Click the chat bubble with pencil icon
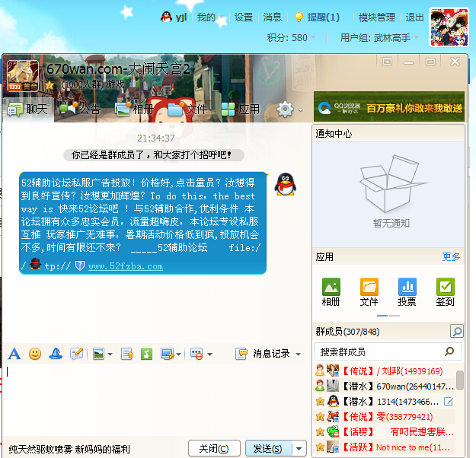Image resolution: width=476 pixels, height=458 pixels. pos(76,354)
